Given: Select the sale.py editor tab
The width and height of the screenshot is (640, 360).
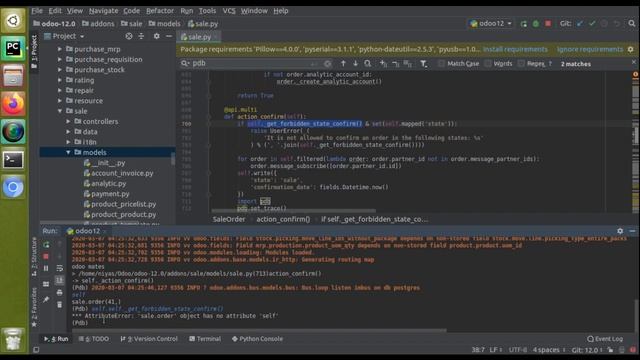Looking at the screenshot, I should [199, 37].
